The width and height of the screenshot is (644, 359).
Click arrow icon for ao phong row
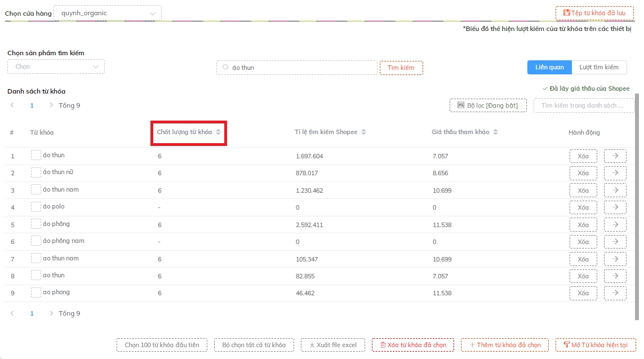(x=615, y=293)
